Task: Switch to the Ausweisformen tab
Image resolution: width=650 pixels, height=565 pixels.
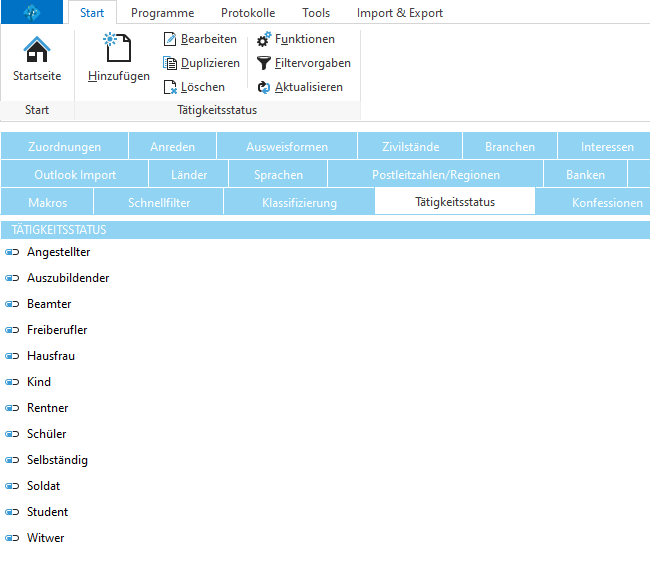Action: [287, 146]
